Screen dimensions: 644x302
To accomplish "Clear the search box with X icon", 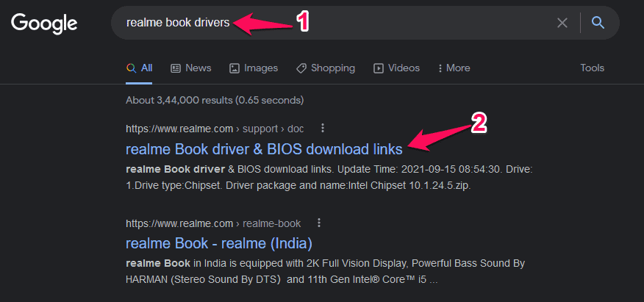I will point(562,23).
